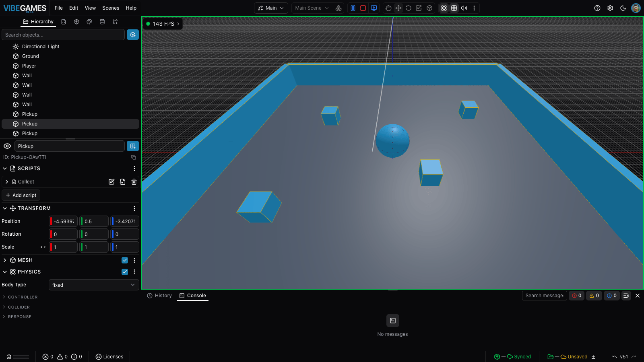Open the toolbar more options menu
Image resolution: width=644 pixels, height=362 pixels.
click(x=474, y=8)
